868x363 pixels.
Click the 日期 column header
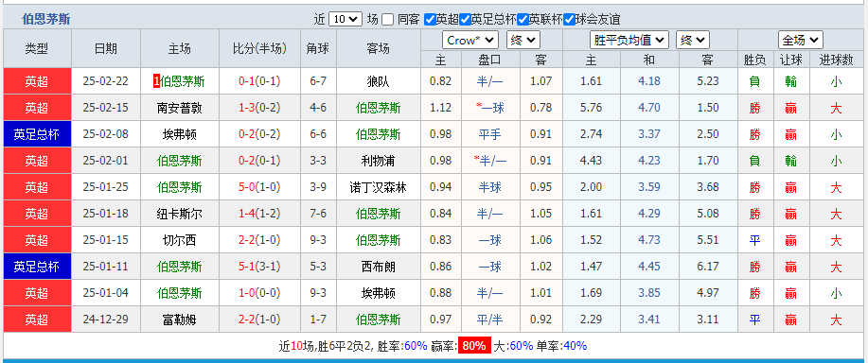click(106, 48)
